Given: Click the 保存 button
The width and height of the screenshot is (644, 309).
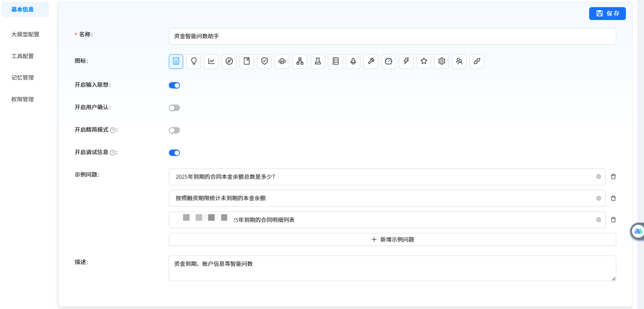Looking at the screenshot, I should [x=607, y=13].
